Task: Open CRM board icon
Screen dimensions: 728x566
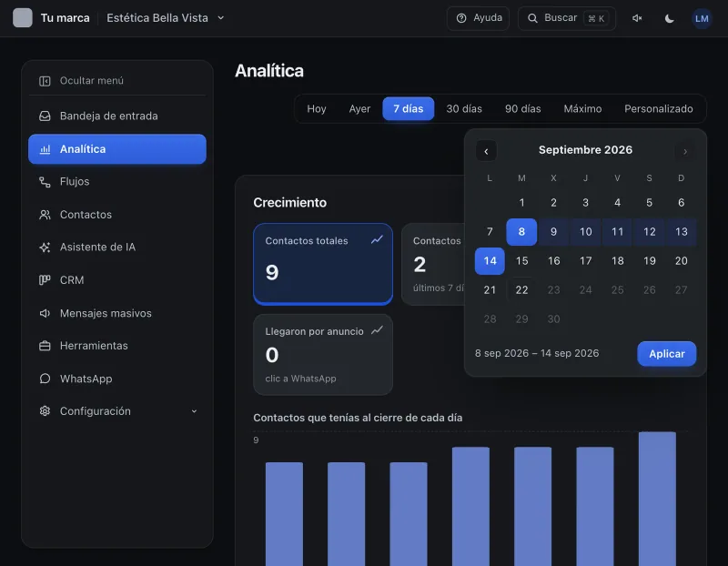Action: click(x=45, y=280)
